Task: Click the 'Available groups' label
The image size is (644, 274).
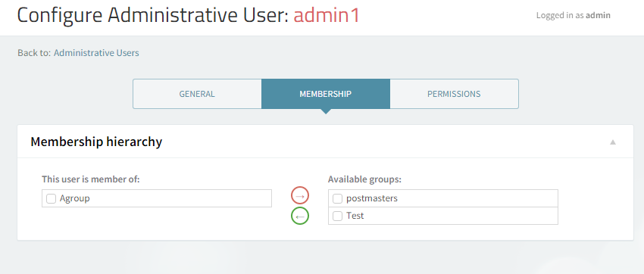Action: 364,179
